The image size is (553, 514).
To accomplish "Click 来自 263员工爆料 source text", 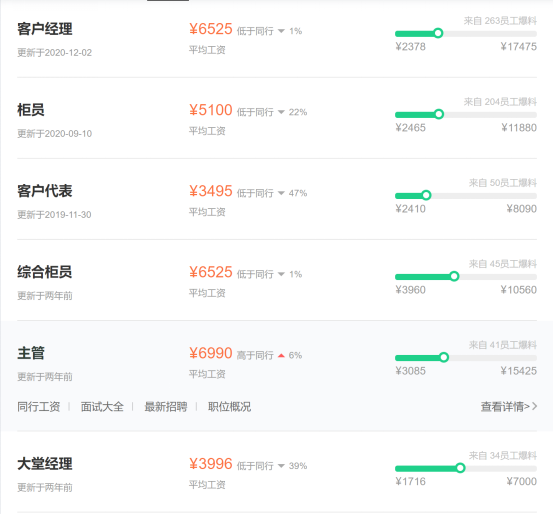I will 500,21.
